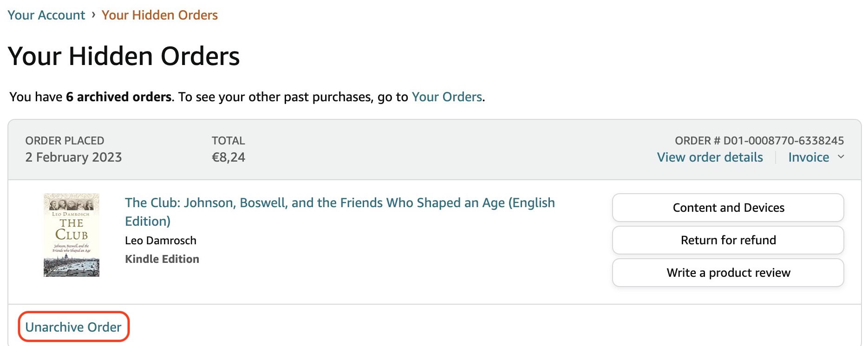
Task: Click The Club book cover thumbnail
Action: coord(72,235)
